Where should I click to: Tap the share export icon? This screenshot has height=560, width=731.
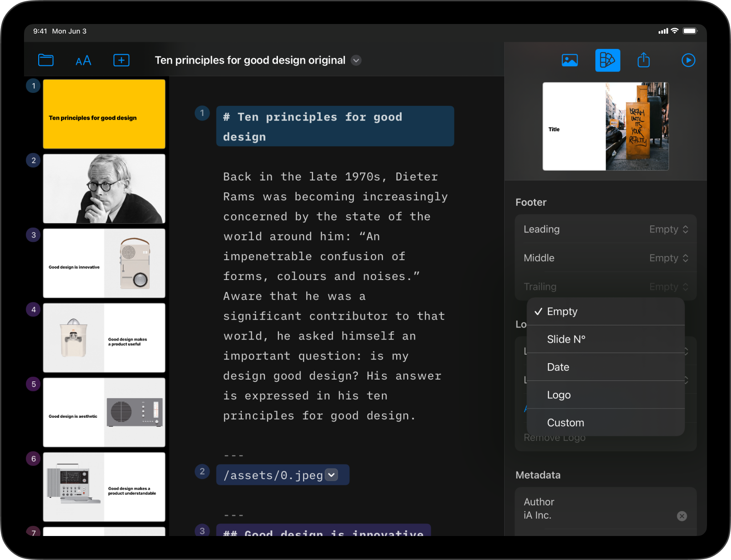(644, 60)
